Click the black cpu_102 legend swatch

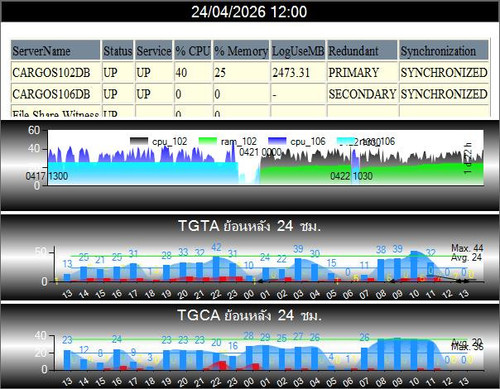pos(139,141)
